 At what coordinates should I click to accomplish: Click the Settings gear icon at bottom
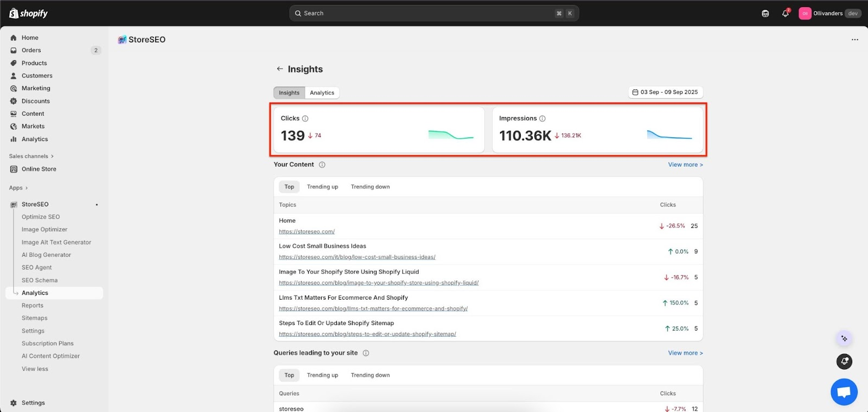click(14, 403)
